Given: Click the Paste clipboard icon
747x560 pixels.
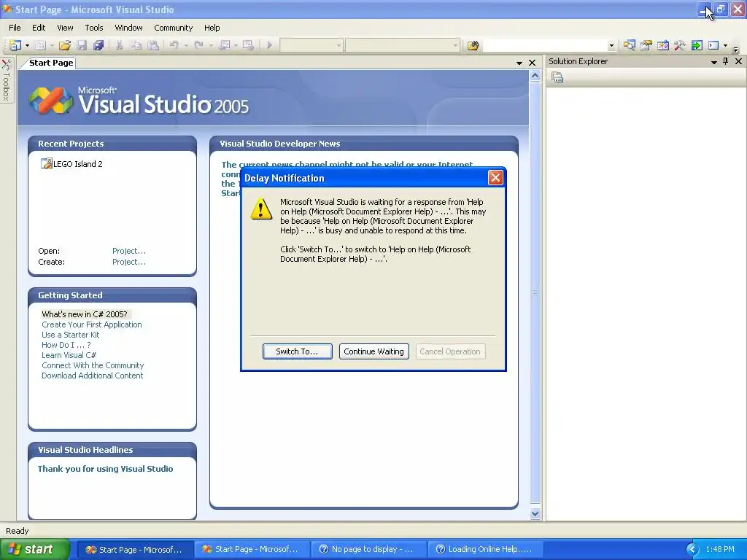Looking at the screenshot, I should tap(153, 45).
